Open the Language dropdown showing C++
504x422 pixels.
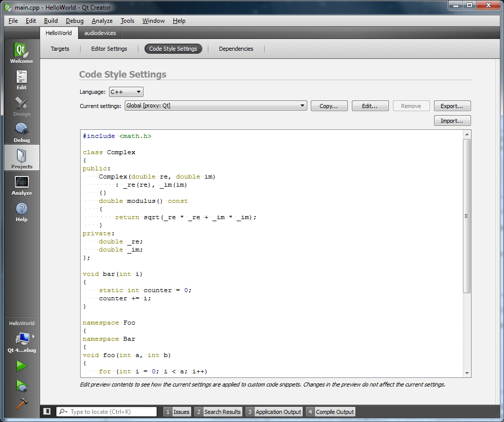[x=125, y=92]
